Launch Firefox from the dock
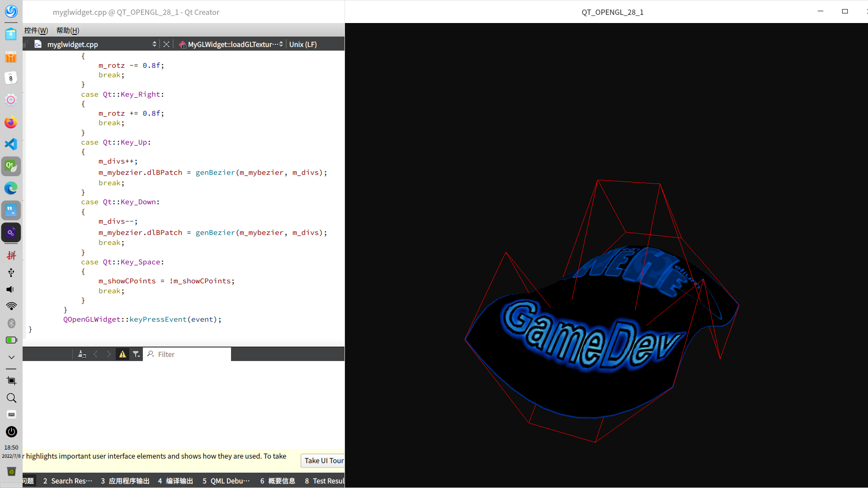 coord(11,122)
